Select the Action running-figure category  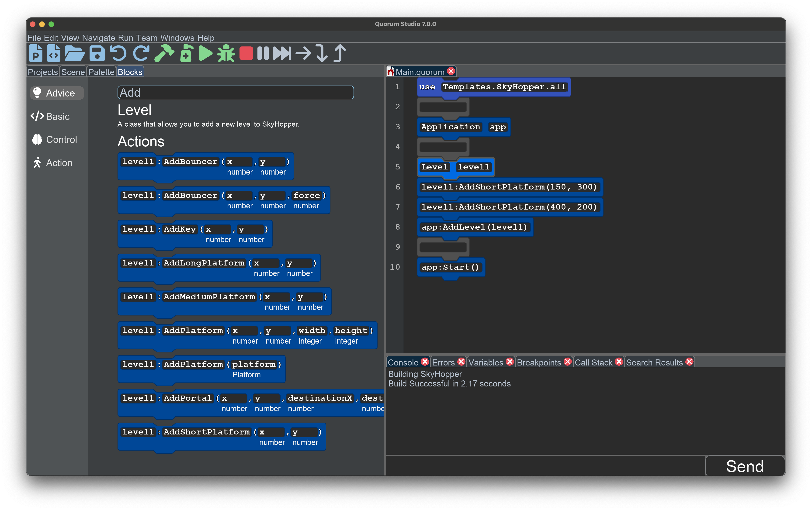[52, 163]
